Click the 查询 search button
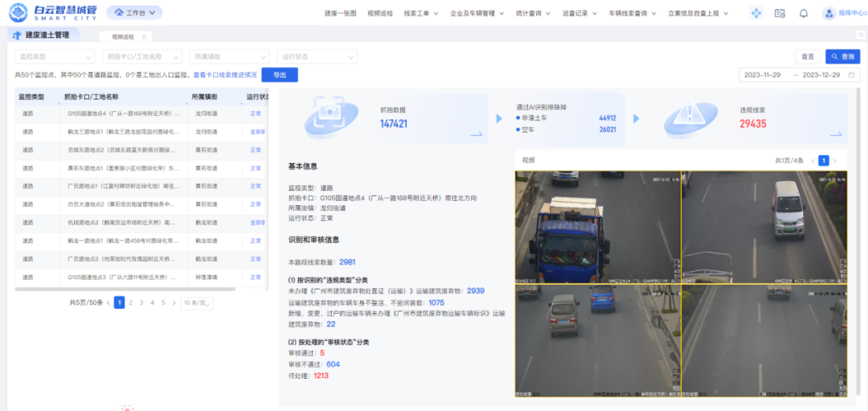Viewport: 868px width, 411px height. (843, 56)
